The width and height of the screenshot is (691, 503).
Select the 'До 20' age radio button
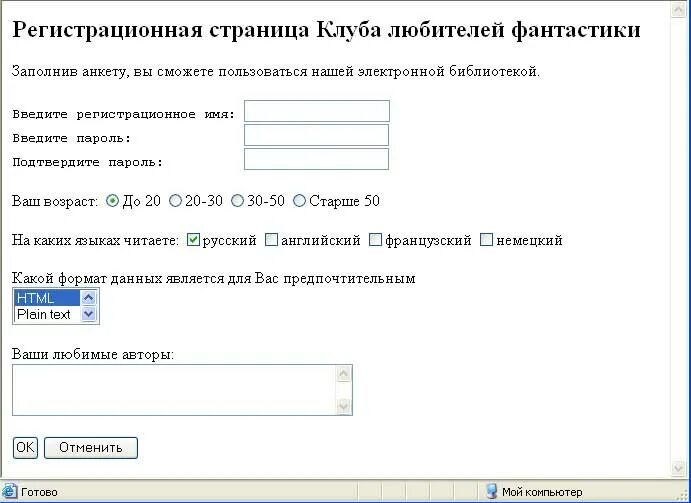pyautogui.click(x=113, y=201)
